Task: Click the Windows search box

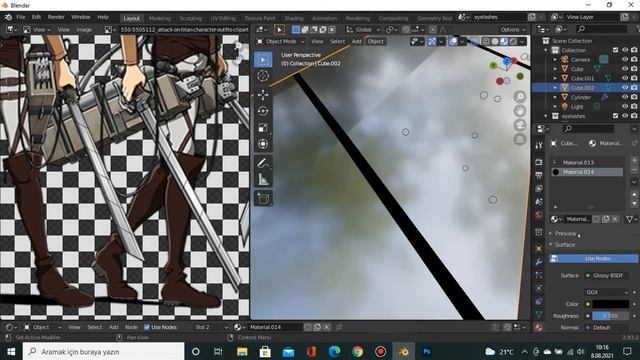Action: (x=104, y=351)
